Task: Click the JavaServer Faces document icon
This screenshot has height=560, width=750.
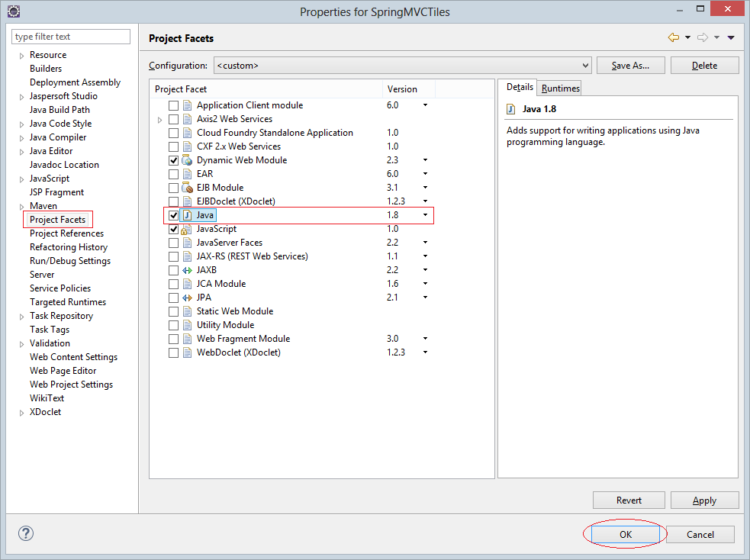Action: point(188,243)
